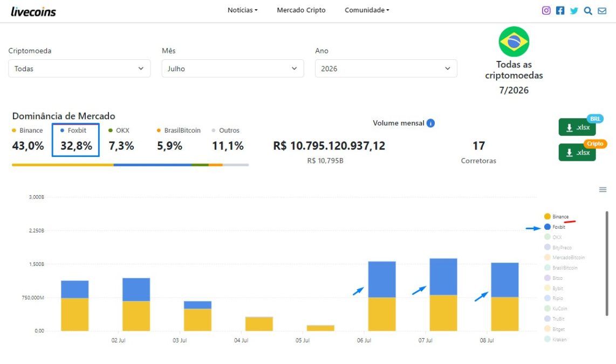The width and height of the screenshot is (616, 364).
Task: Show the Ripio series in chart legend
Action: 554,298
